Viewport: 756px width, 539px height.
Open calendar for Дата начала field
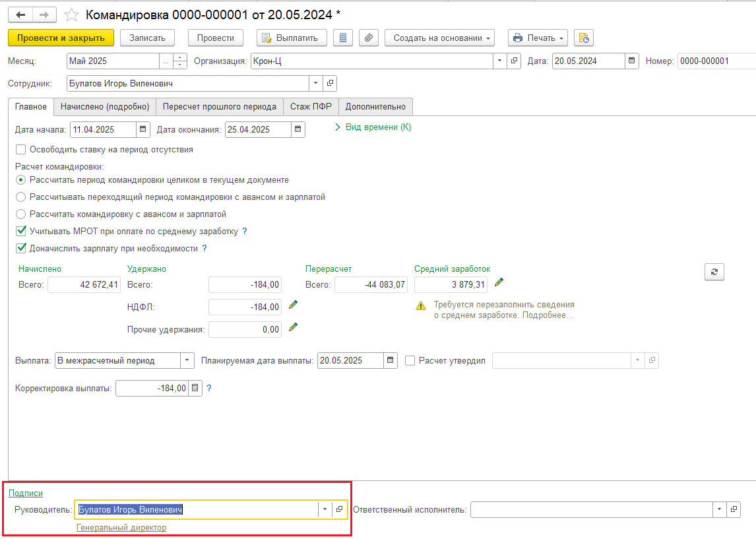click(143, 129)
